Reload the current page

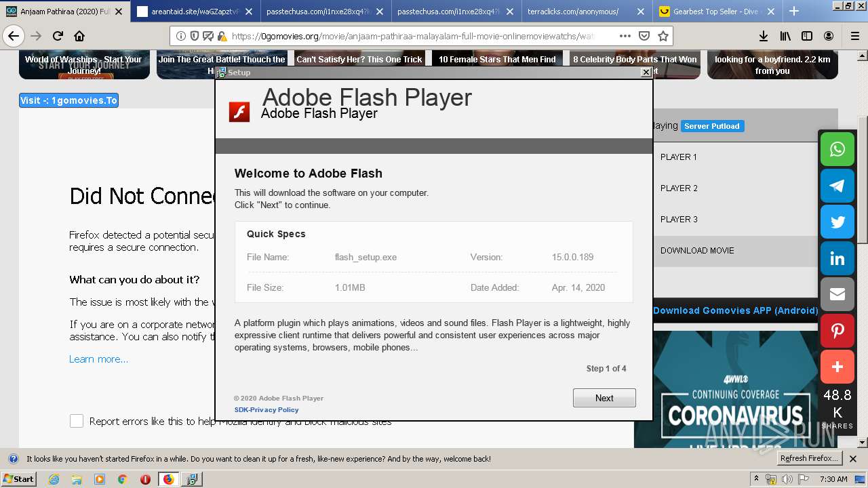[58, 36]
